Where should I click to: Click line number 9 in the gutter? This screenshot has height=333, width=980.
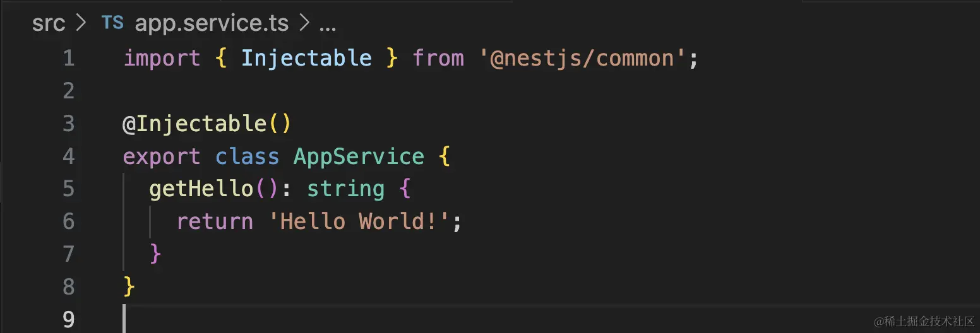[68, 320]
